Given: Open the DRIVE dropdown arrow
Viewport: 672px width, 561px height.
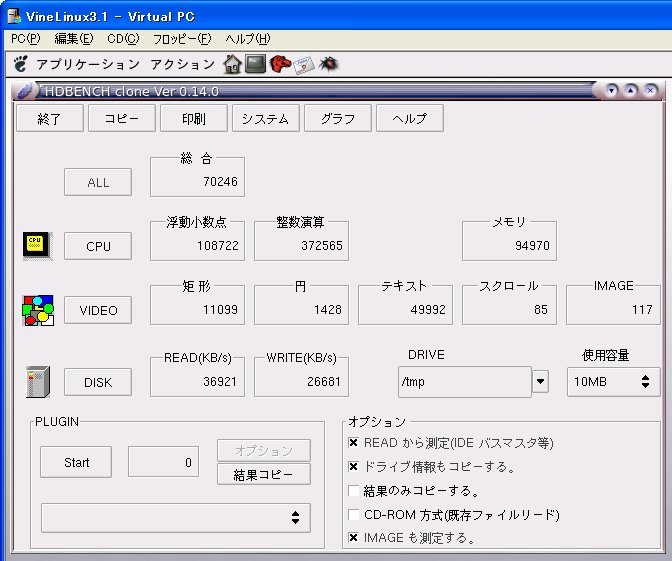Looking at the screenshot, I should click(x=540, y=381).
